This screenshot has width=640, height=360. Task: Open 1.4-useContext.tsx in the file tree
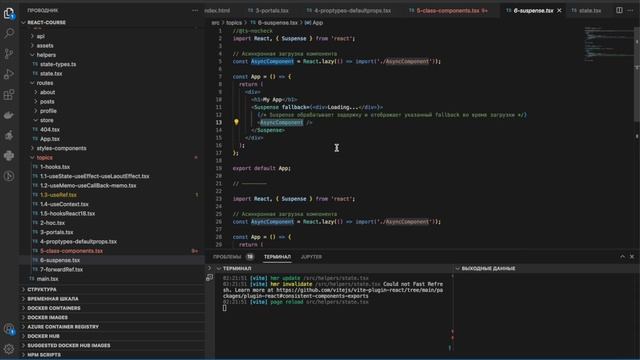tap(64, 204)
